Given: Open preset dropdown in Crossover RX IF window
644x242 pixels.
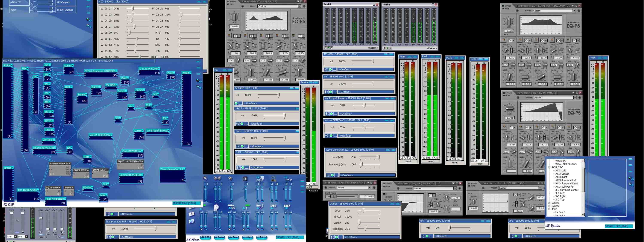Looking at the screenshot, I should [x=369, y=187].
